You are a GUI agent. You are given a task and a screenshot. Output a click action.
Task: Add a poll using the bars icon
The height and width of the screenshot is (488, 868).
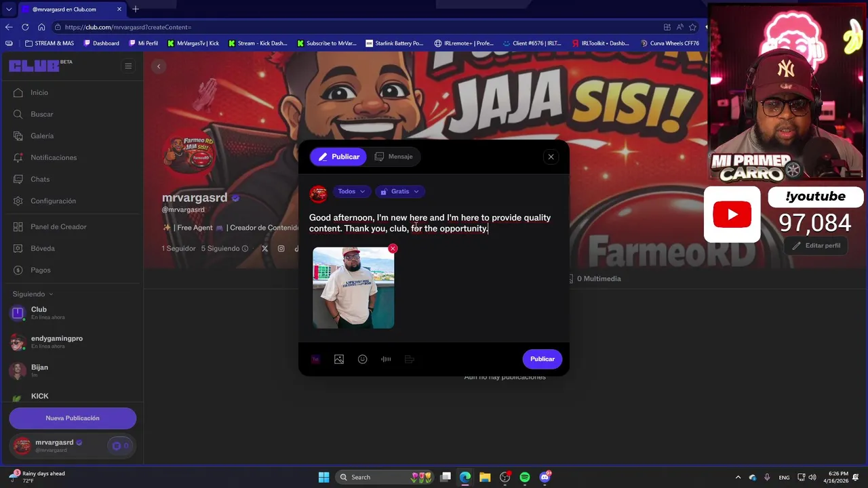[x=410, y=359]
